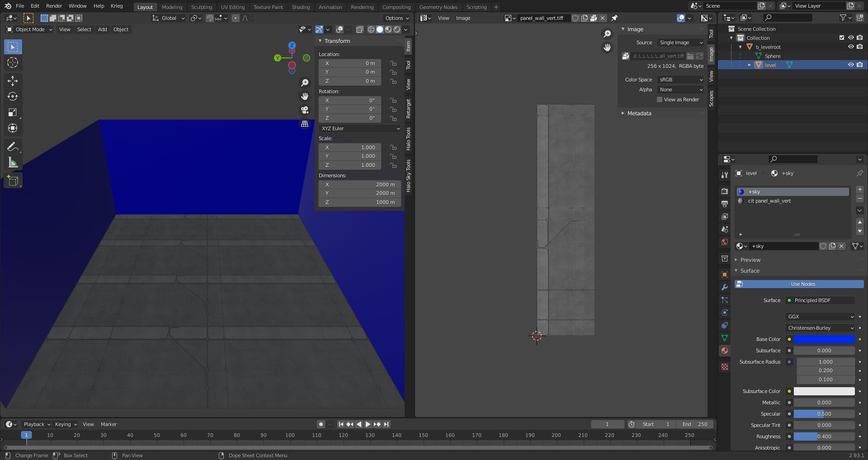
Task: Select Sphere in outliner
Action: point(772,56)
